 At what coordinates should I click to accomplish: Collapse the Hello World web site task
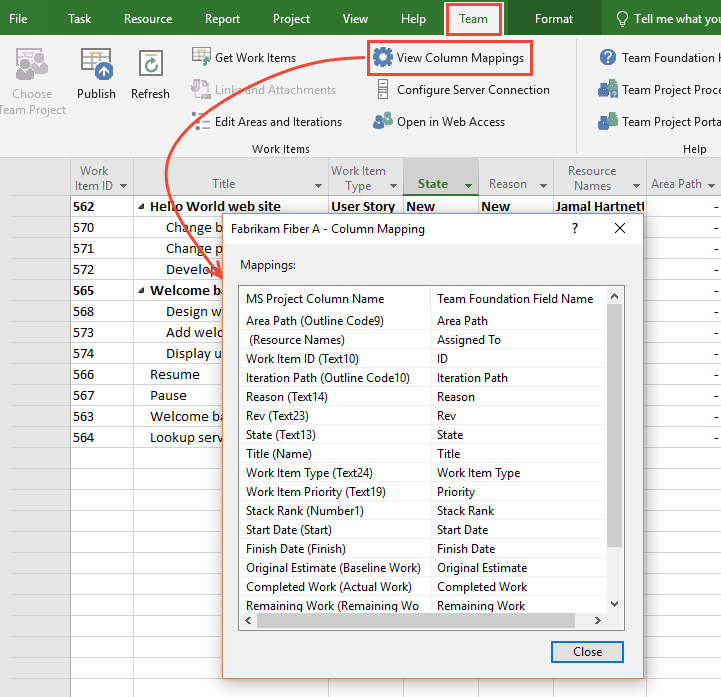pyautogui.click(x=142, y=207)
